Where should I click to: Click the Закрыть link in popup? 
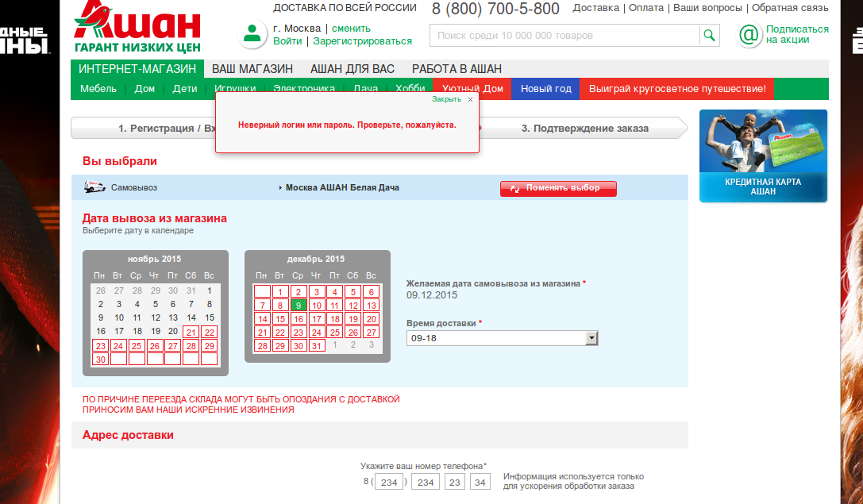446,99
